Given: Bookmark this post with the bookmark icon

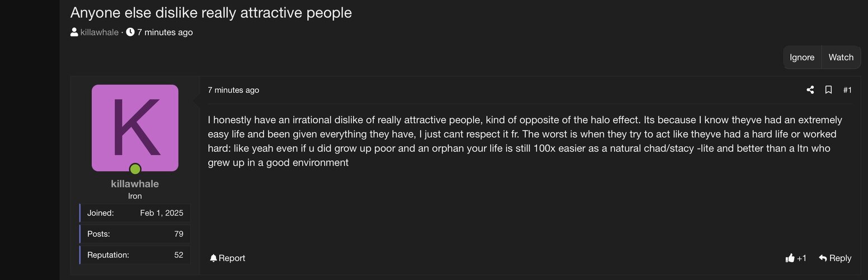Looking at the screenshot, I should coord(828,90).
